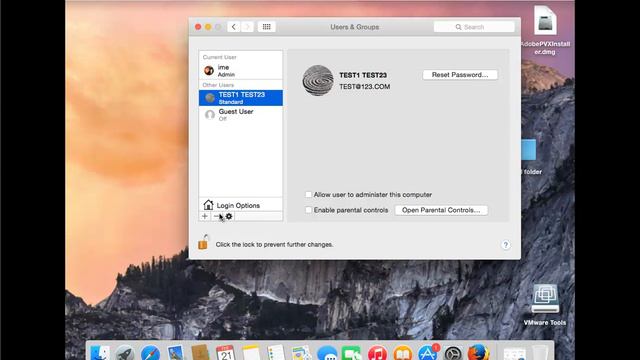Open Reminders from the Dock
640x360 pixels.
[276, 352]
